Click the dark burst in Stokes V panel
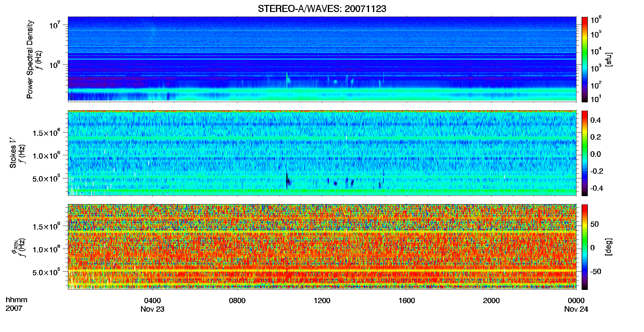This screenshot has width=644, height=332. [x=287, y=181]
